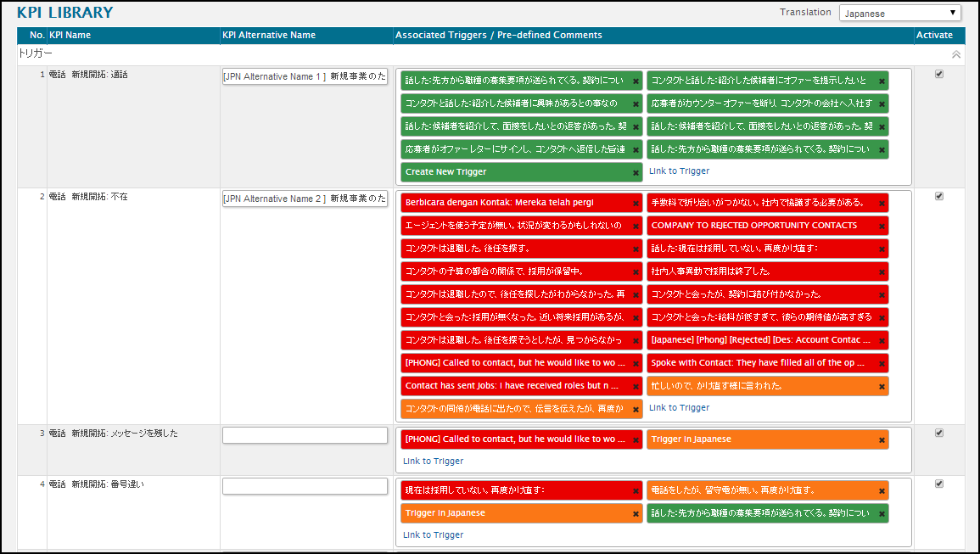Toggle Activate checkbox for '電話 新規開拓: 番号違い'
Screen dimensions: 980x554
tap(938, 484)
